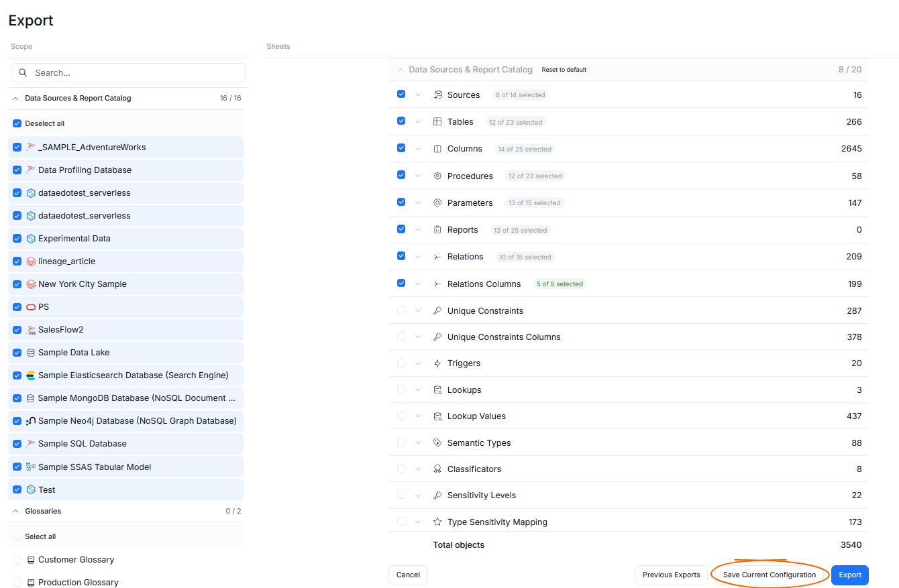Click the Sample Data Lake icon
The width and height of the screenshot is (899, 588).
tap(31, 352)
